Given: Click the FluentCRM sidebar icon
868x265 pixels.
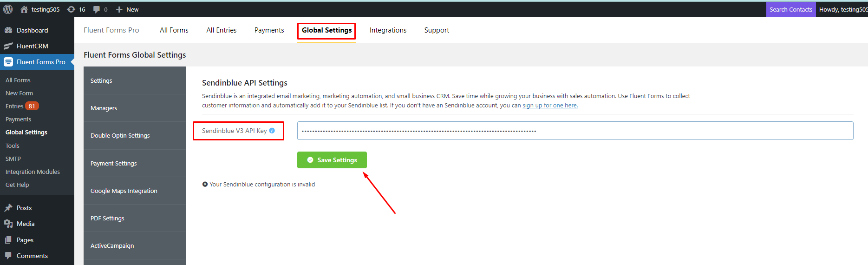Looking at the screenshot, I should point(8,46).
